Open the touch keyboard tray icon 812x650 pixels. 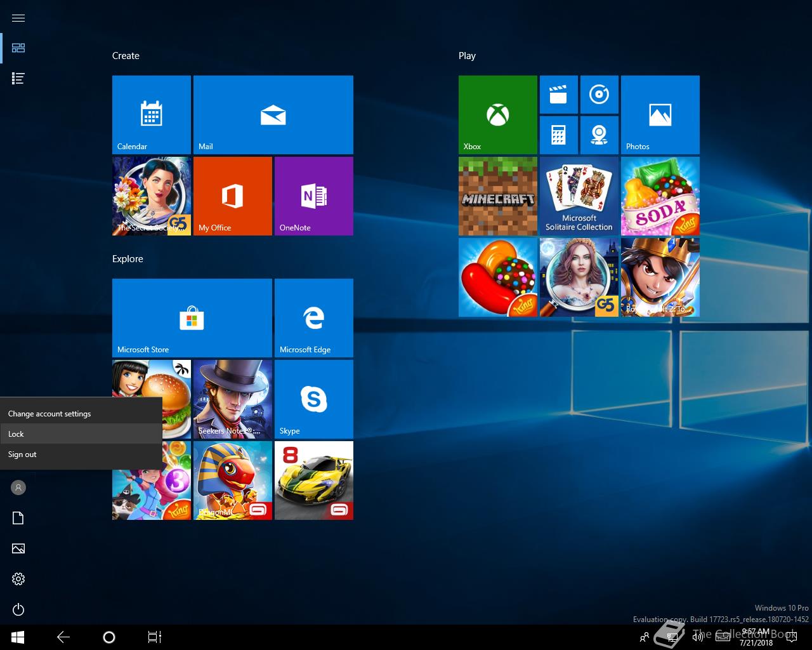coord(723,637)
